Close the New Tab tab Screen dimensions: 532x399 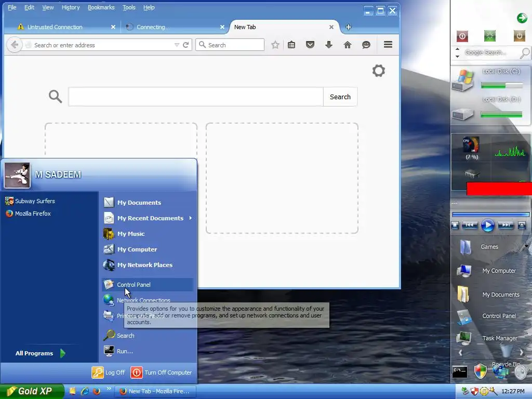click(331, 27)
